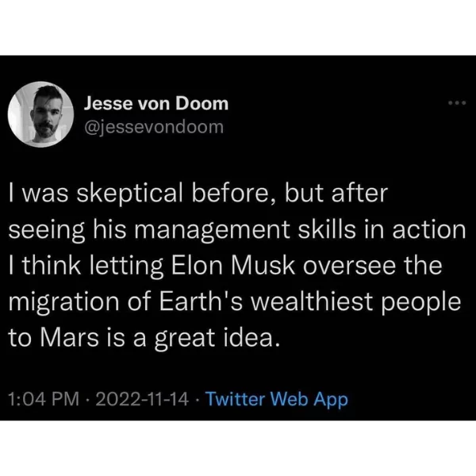The height and width of the screenshot is (476, 476).
Task: Click the display name Jesse von Doom
Action: [156, 104]
